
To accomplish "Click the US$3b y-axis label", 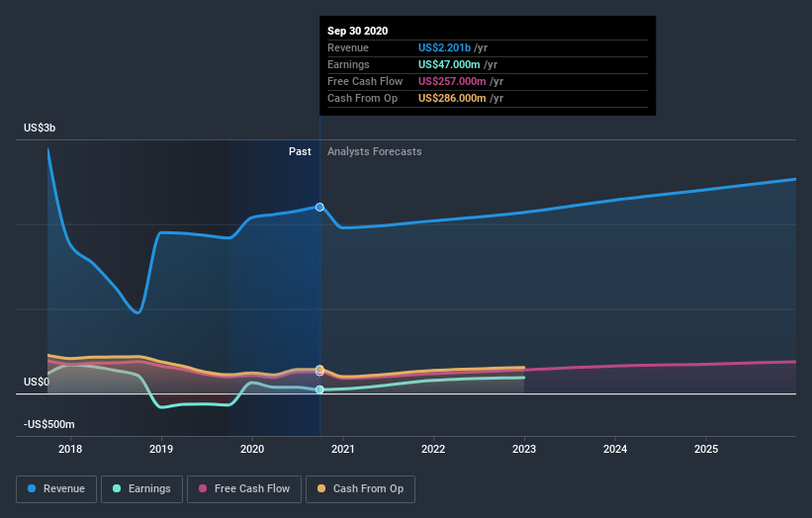I will click(40, 128).
